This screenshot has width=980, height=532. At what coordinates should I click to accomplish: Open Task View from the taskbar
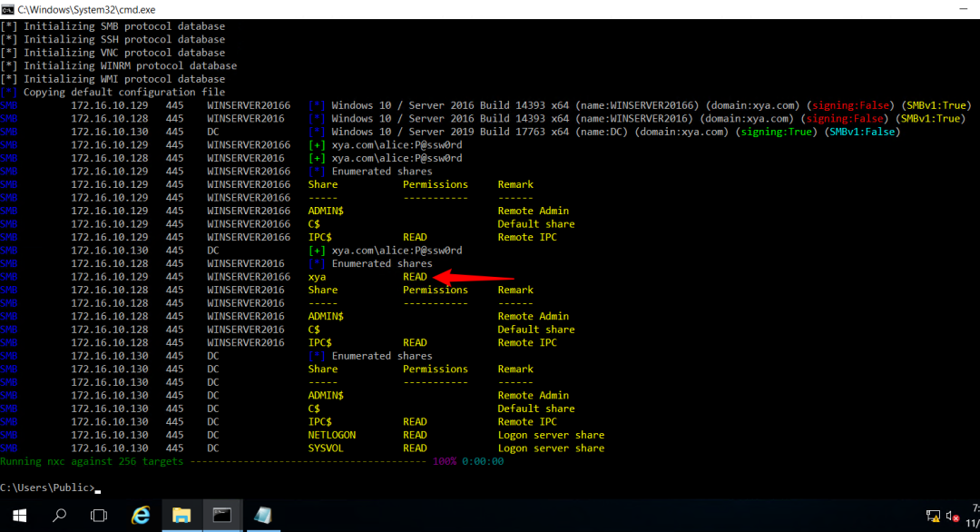[99, 516]
